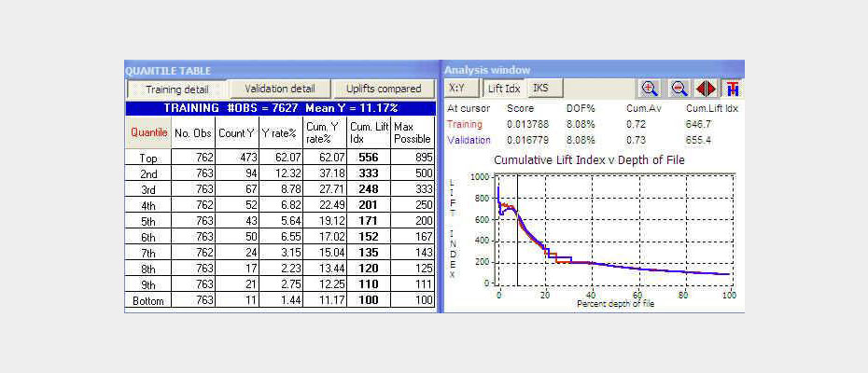The width and height of the screenshot is (868, 373).
Task: Click the Y rate% cell 12.32
Action: pos(281,173)
